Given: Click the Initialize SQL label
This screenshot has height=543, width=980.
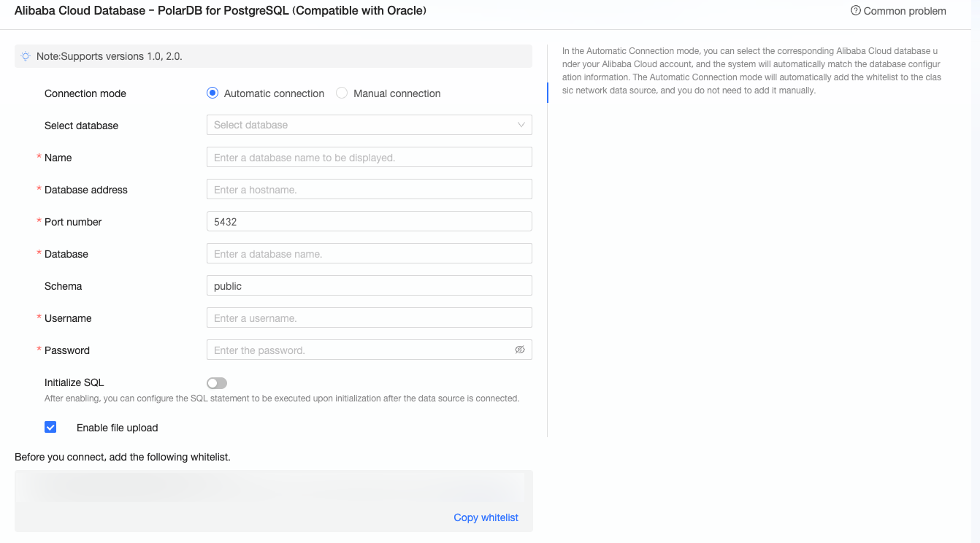Looking at the screenshot, I should click(x=74, y=382).
